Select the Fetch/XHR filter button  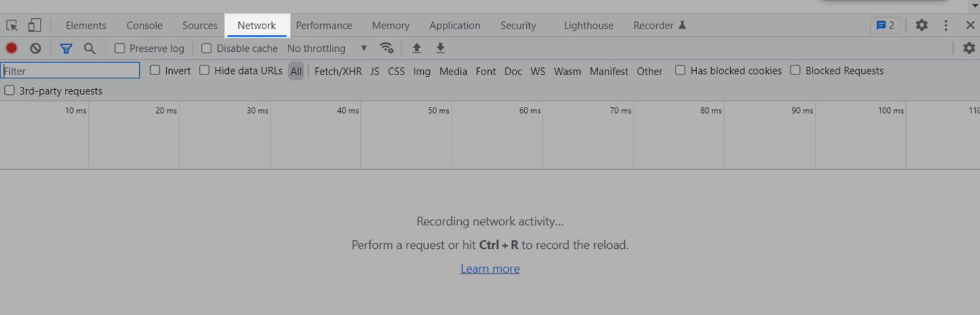(338, 71)
